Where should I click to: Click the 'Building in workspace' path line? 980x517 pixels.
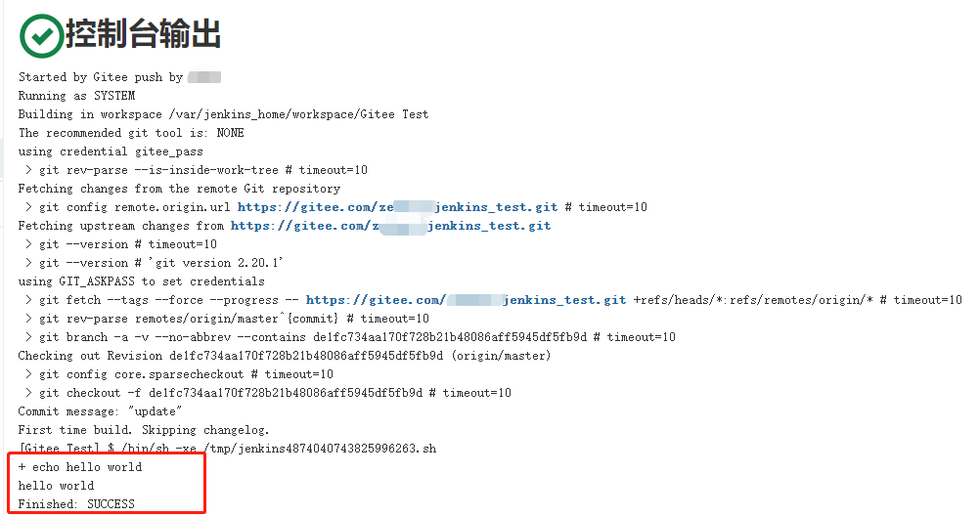coord(223,114)
